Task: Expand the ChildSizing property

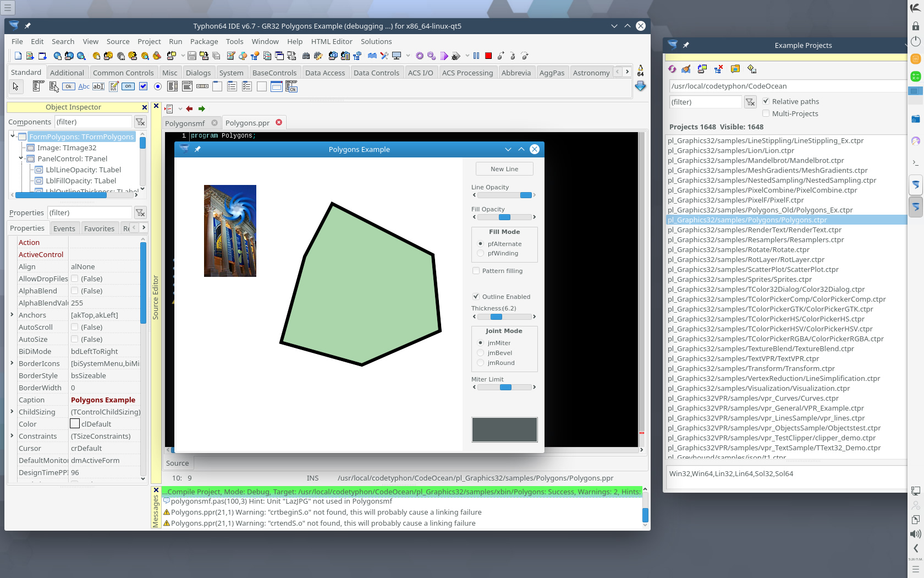Action: click(x=12, y=412)
